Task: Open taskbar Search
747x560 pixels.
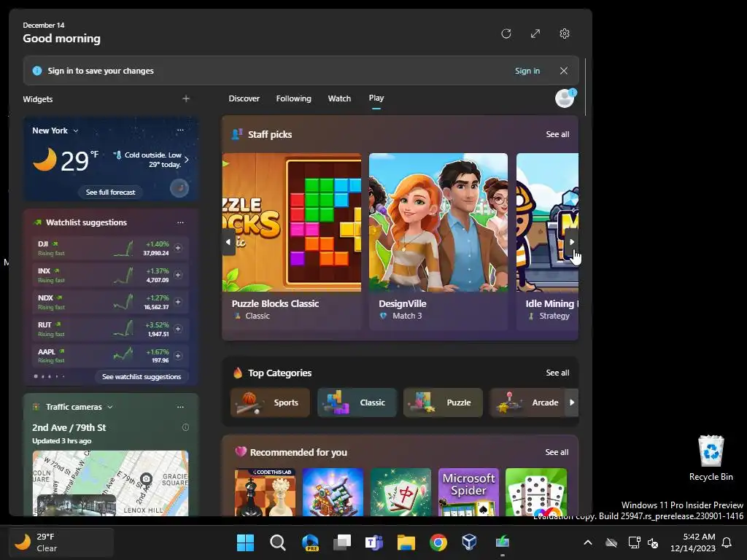Action: click(x=278, y=542)
